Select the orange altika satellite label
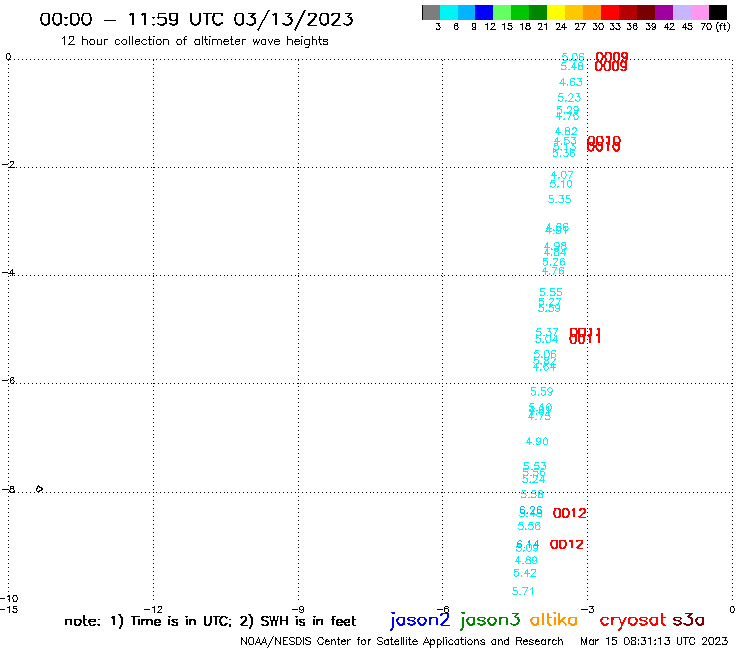The image size is (740, 650). coord(553,620)
